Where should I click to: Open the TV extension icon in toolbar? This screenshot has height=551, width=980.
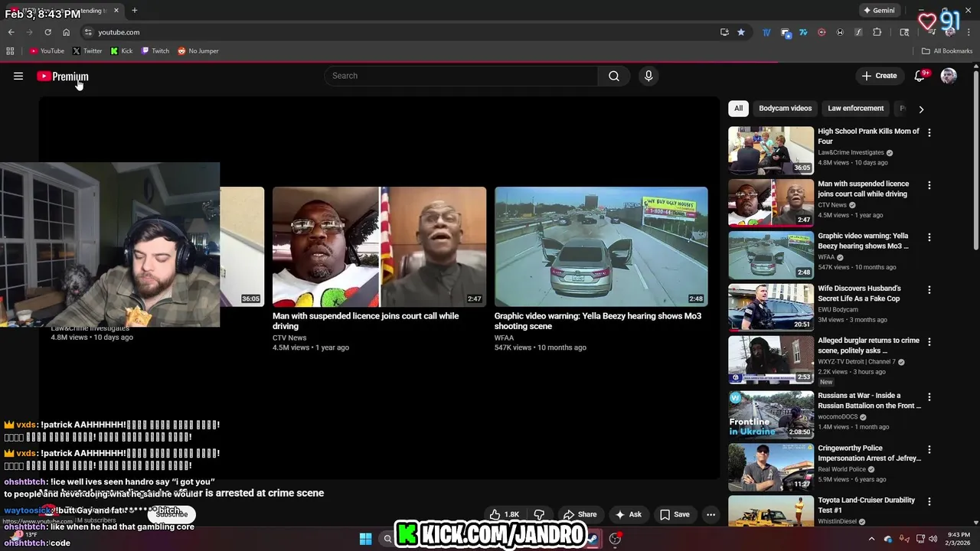pos(766,32)
